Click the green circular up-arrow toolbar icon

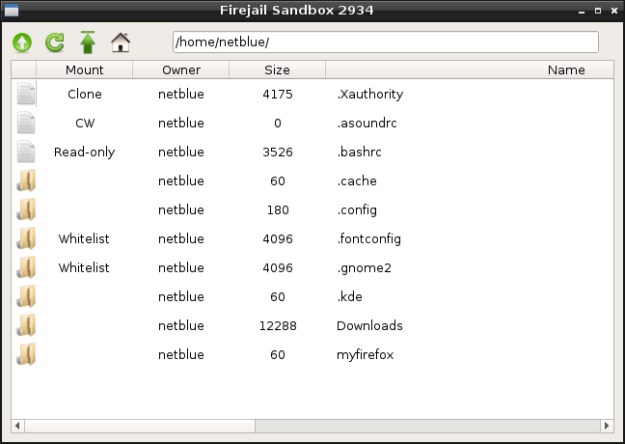coord(23,42)
